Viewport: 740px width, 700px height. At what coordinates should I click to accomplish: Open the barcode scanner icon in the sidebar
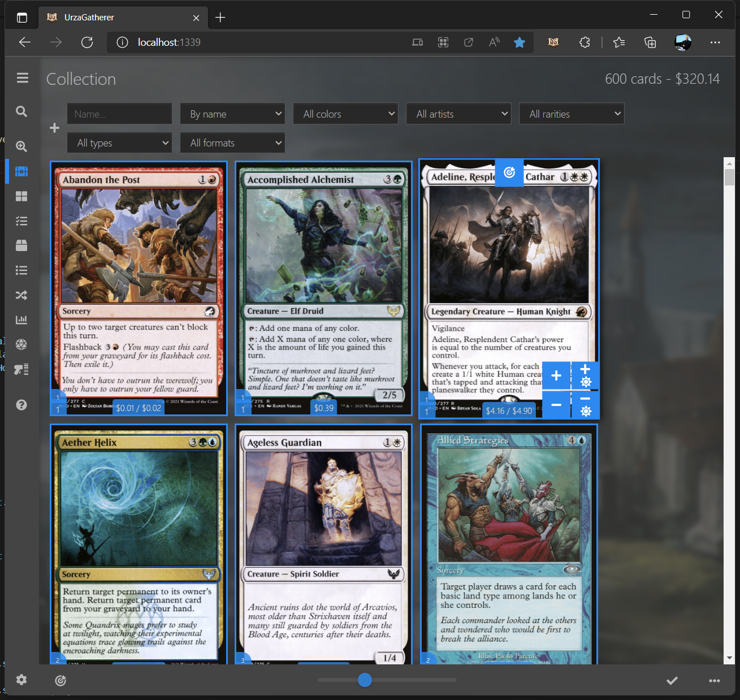tap(21, 369)
